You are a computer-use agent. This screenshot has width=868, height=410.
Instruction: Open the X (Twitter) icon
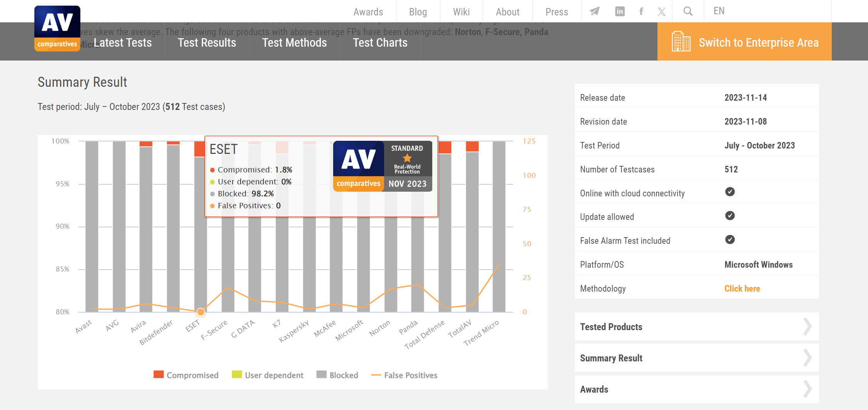click(662, 12)
